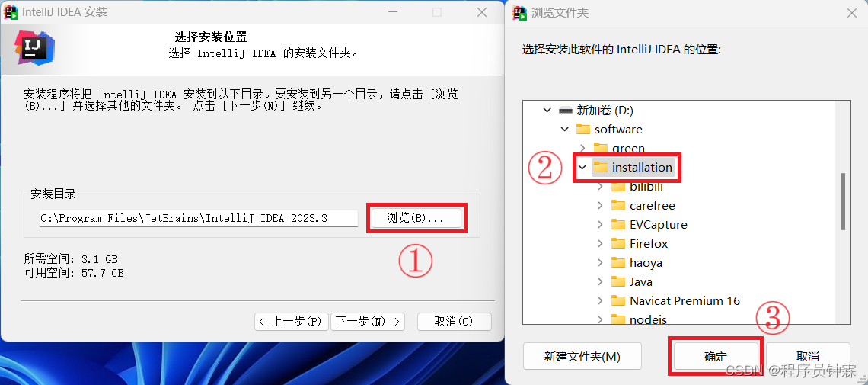This screenshot has width=868, height=385.
Task: Expand the Java folder
Action: [600, 281]
